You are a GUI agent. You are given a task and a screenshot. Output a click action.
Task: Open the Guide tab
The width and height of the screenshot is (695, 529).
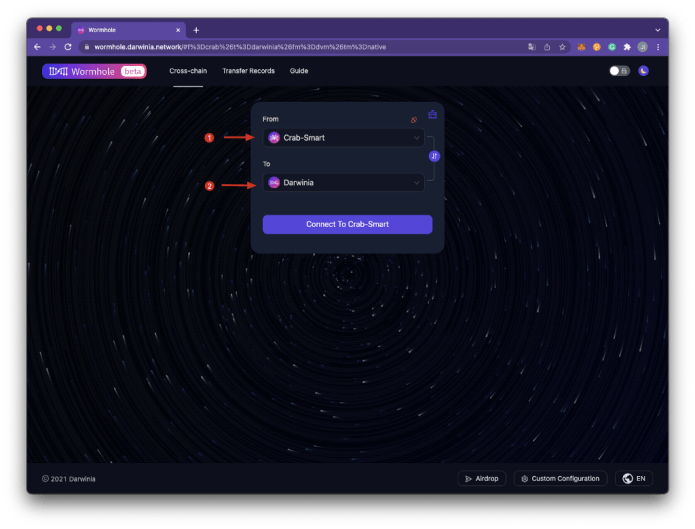coord(299,71)
